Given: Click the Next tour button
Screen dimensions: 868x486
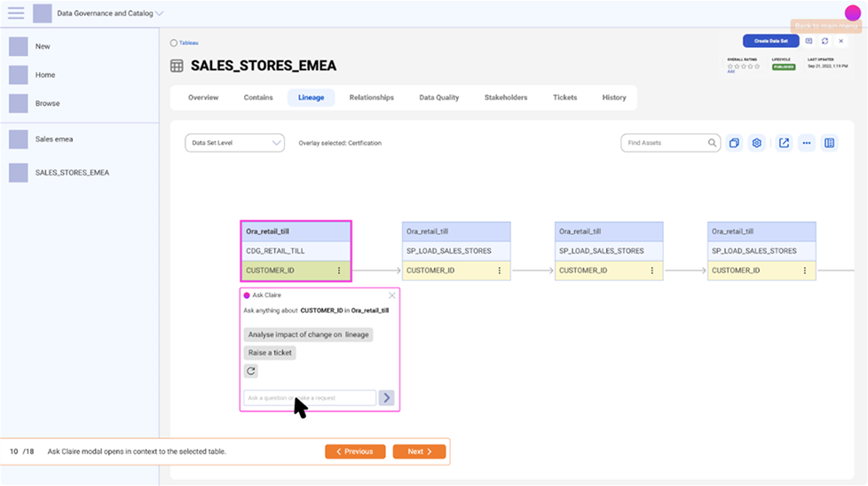Looking at the screenshot, I should (x=419, y=451).
